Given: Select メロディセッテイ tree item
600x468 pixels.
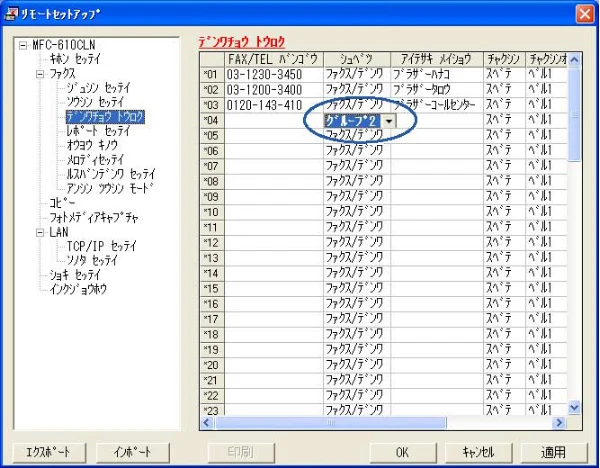Looking at the screenshot, I should pyautogui.click(x=96, y=160).
